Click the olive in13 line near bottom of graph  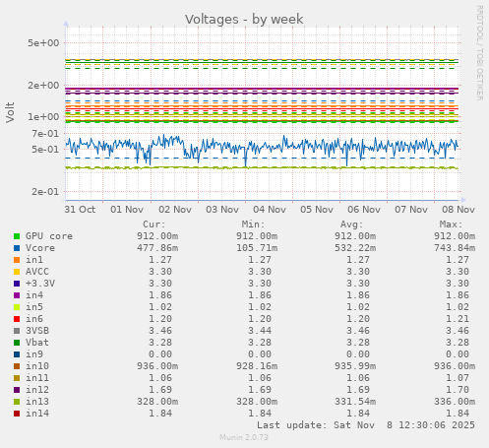pos(263,167)
